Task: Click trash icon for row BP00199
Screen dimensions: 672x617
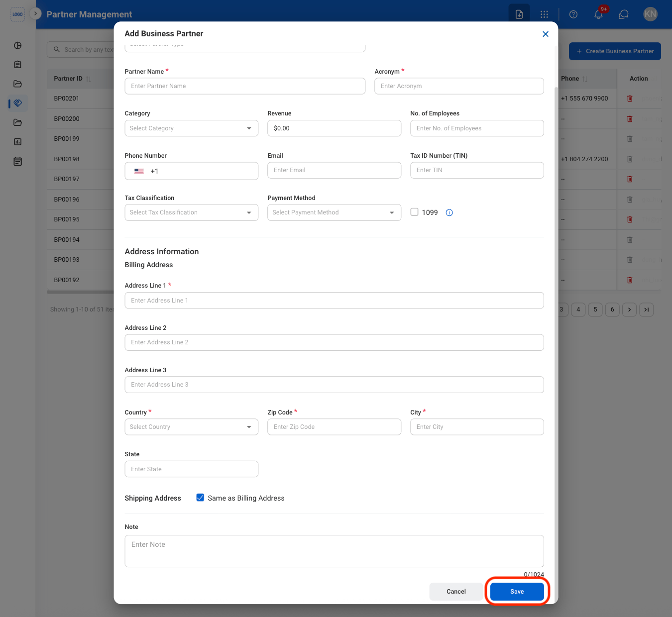Action: (x=630, y=139)
